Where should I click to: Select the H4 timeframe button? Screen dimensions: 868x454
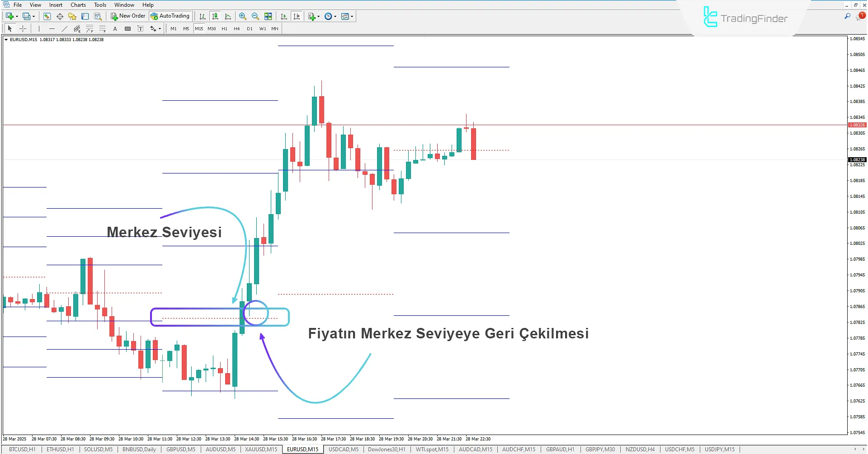click(237, 29)
